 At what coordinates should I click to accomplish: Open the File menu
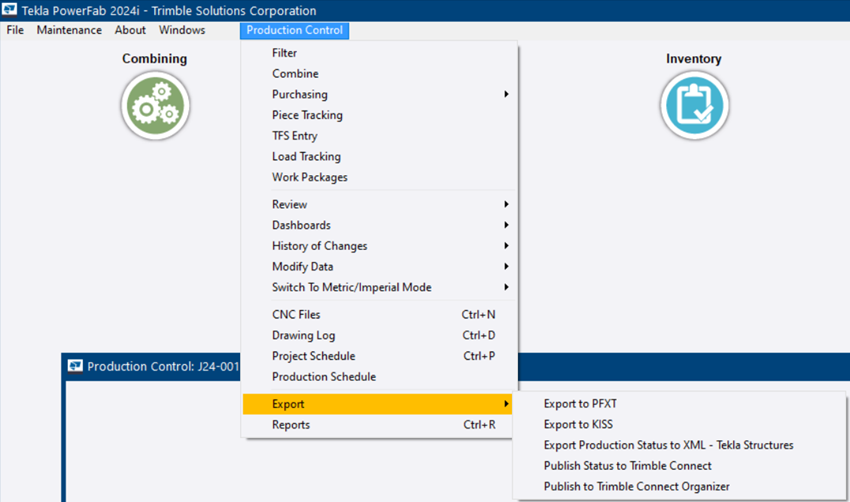point(15,30)
